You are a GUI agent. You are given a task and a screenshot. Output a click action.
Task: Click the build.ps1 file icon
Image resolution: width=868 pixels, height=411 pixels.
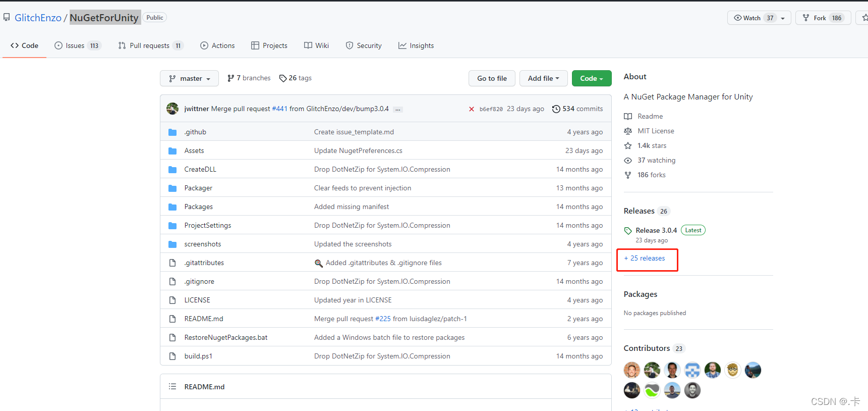click(172, 356)
